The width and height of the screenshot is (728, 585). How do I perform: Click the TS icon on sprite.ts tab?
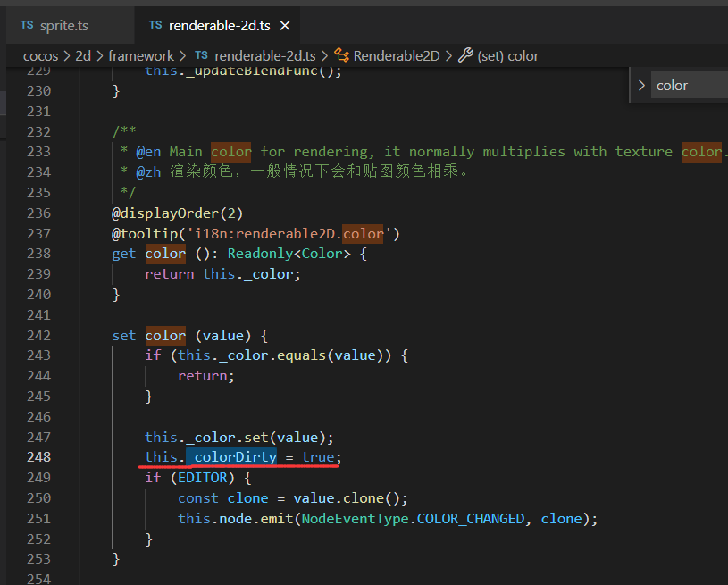pyautogui.click(x=27, y=25)
